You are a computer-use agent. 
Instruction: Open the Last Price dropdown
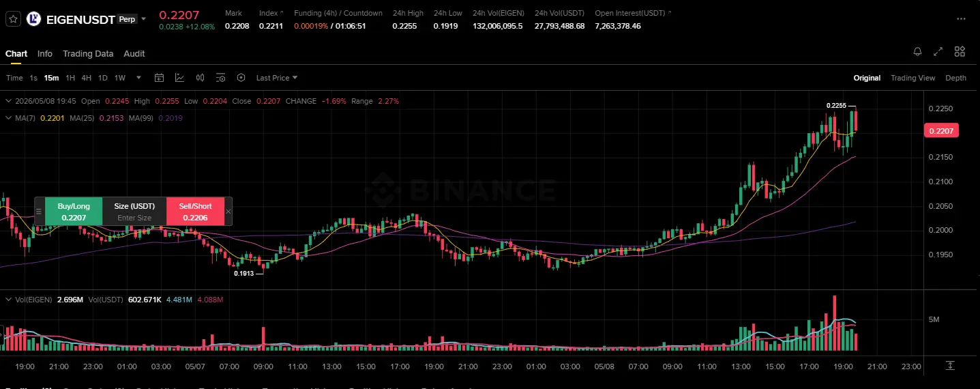point(277,78)
